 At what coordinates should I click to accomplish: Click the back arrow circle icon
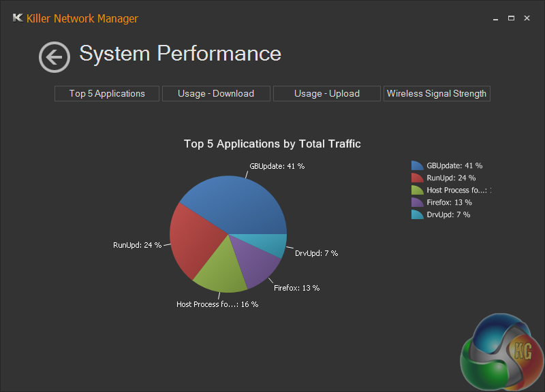54,57
